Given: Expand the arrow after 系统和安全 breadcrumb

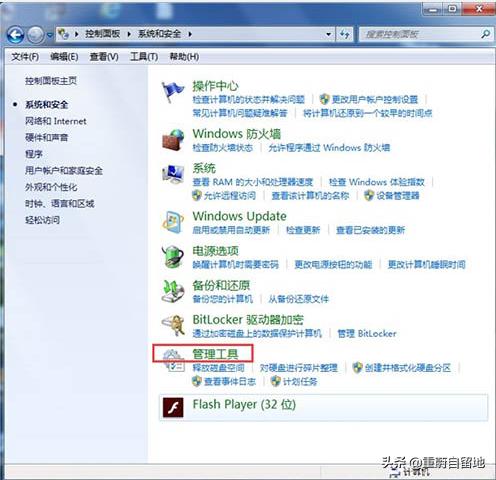Looking at the screenshot, I should [190, 34].
